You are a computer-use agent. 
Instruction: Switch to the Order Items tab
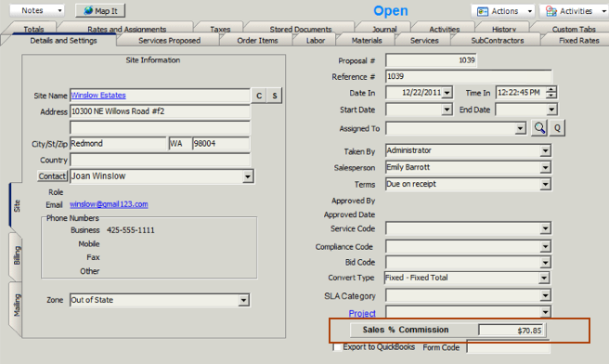[257, 41]
